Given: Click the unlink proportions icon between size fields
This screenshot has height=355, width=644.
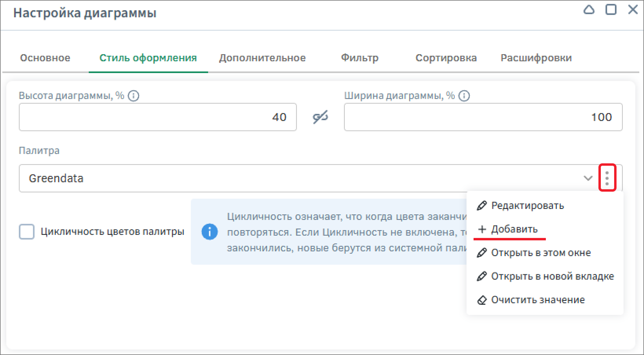Looking at the screenshot, I should [320, 117].
